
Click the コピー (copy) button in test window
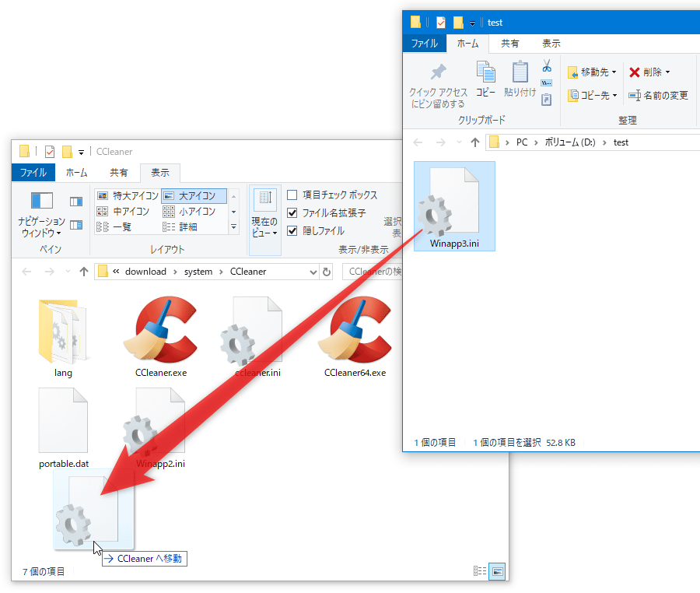pyautogui.click(x=485, y=79)
